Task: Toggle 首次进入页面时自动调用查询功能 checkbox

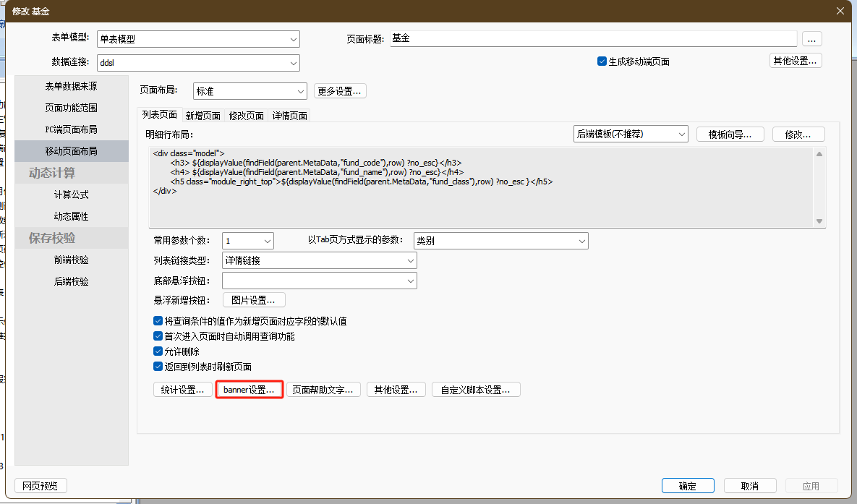Action: point(158,336)
